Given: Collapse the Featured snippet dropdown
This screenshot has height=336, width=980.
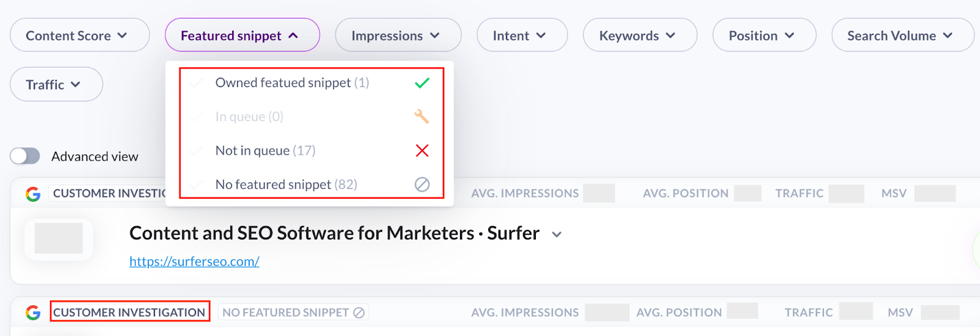Looking at the screenshot, I should pyautogui.click(x=242, y=36).
